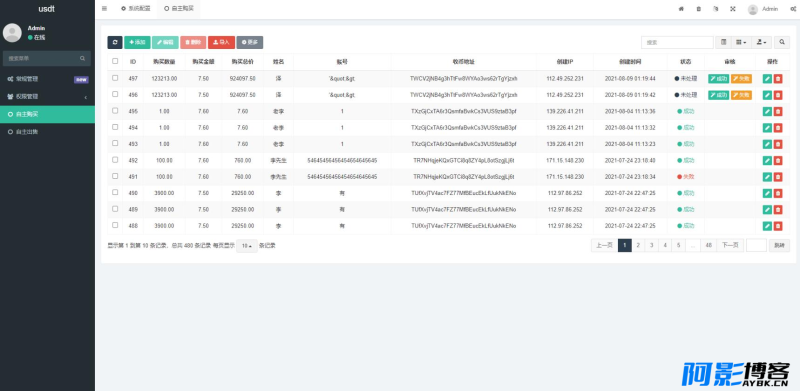Click the trash icon in top navbar
This screenshot has width=800, height=391.
point(698,9)
